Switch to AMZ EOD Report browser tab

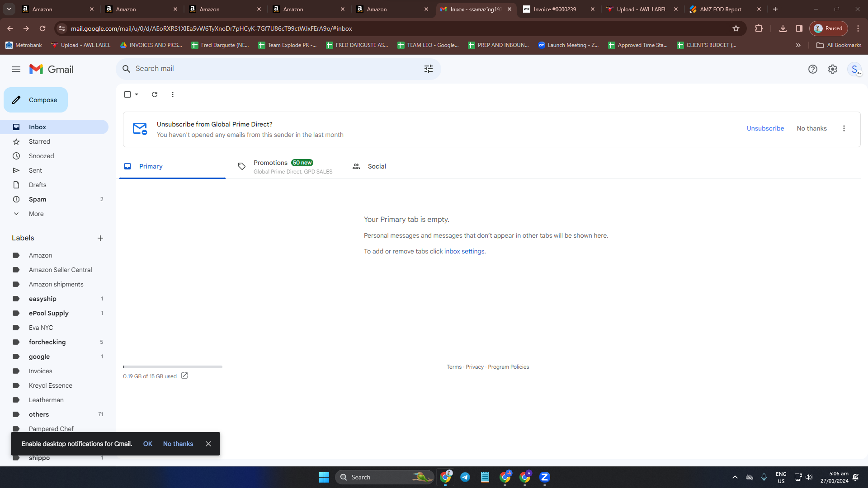pyautogui.click(x=721, y=9)
